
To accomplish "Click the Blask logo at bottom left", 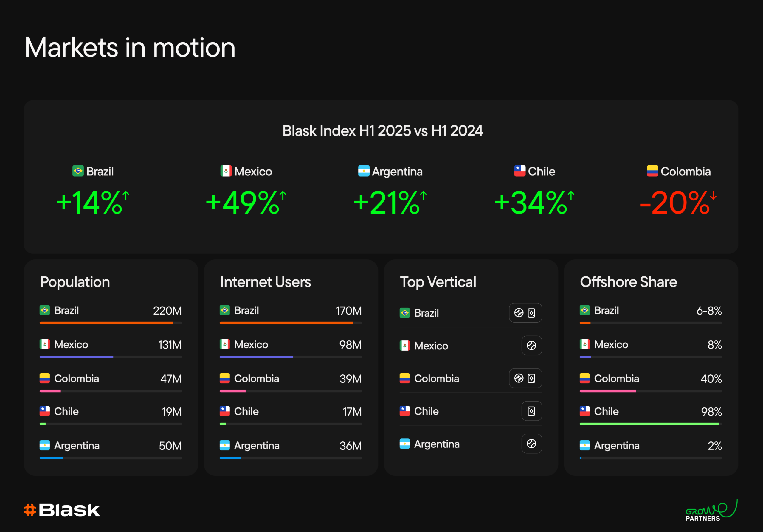I will (62, 510).
